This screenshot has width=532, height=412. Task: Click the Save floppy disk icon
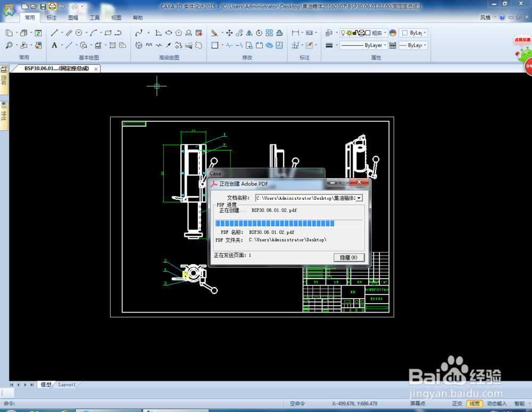[43, 6]
